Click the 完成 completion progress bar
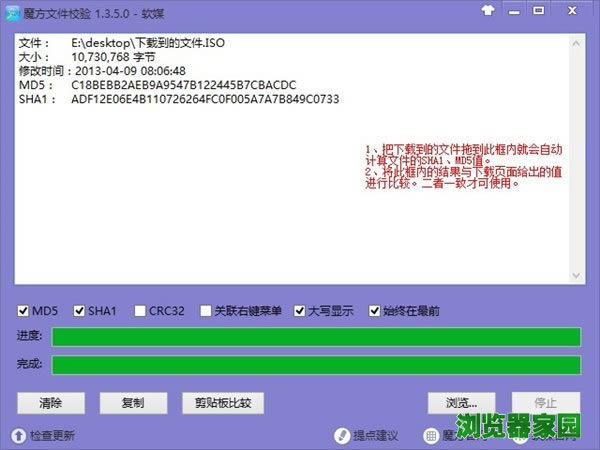The height and width of the screenshot is (450, 600). [x=316, y=365]
